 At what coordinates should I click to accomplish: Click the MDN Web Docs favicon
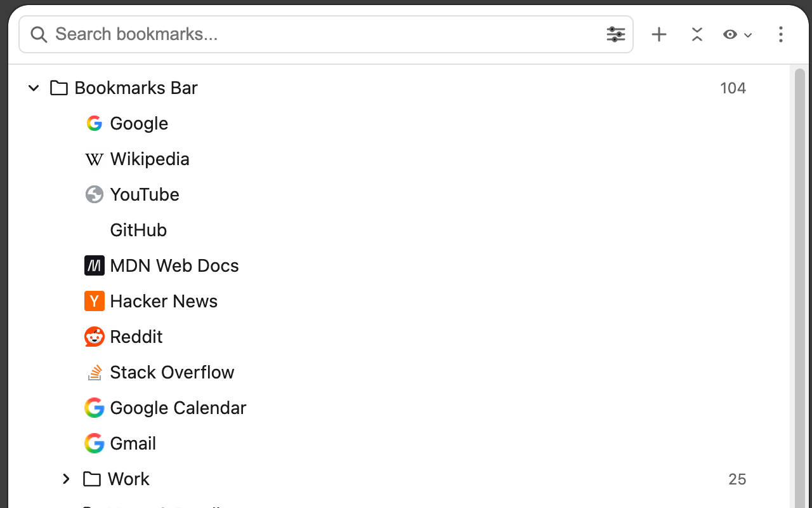point(94,265)
